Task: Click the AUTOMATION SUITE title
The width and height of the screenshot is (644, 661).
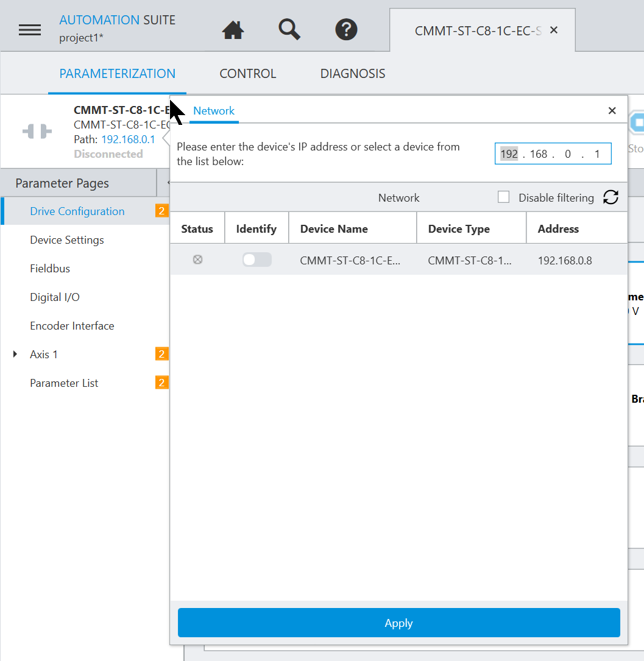Action: coord(117,20)
